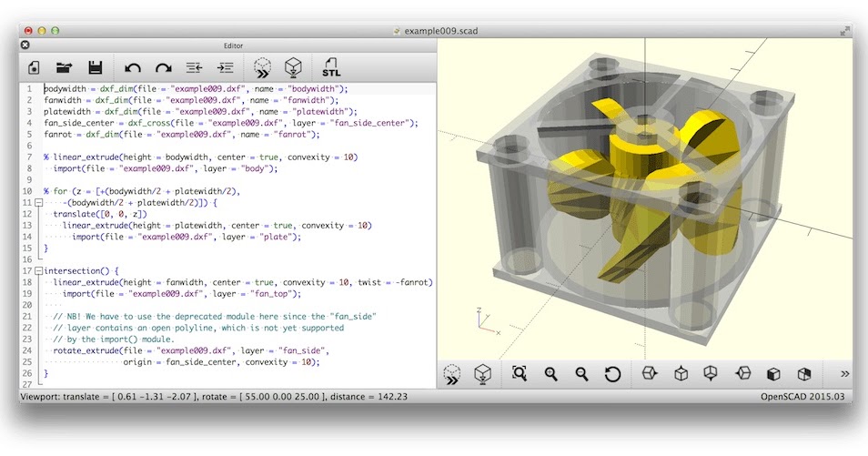Image resolution: width=868 pixels, height=456 pixels.
Task: Switch to the Bottom view cube icon
Action: (711, 373)
